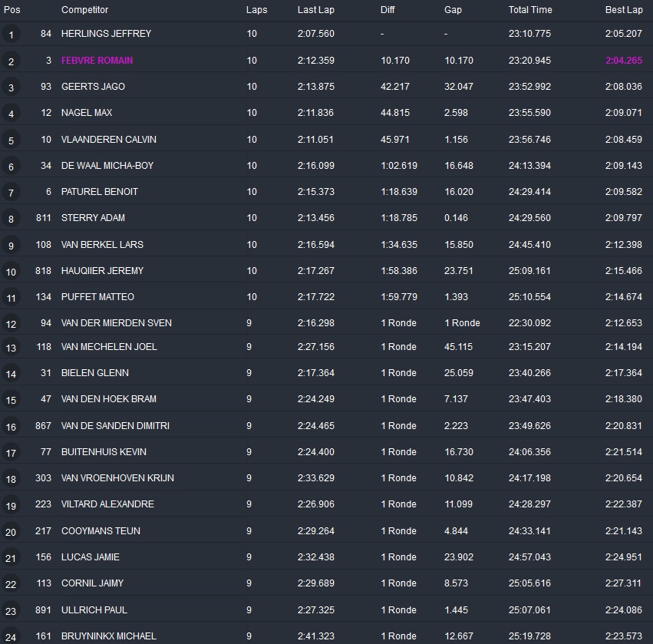Click the position 2 circle badge
The height and width of the screenshot is (644, 653).
11,61
